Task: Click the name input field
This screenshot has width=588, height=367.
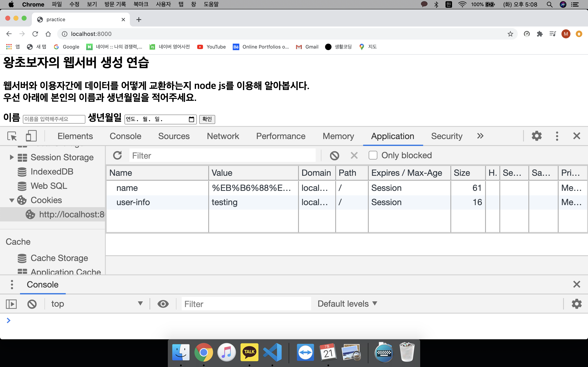Action: click(54, 119)
